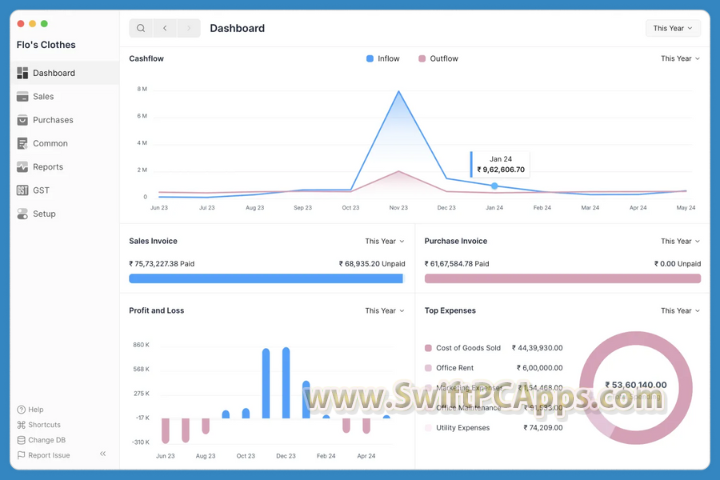Toggle the Outflow legend series

[437, 59]
